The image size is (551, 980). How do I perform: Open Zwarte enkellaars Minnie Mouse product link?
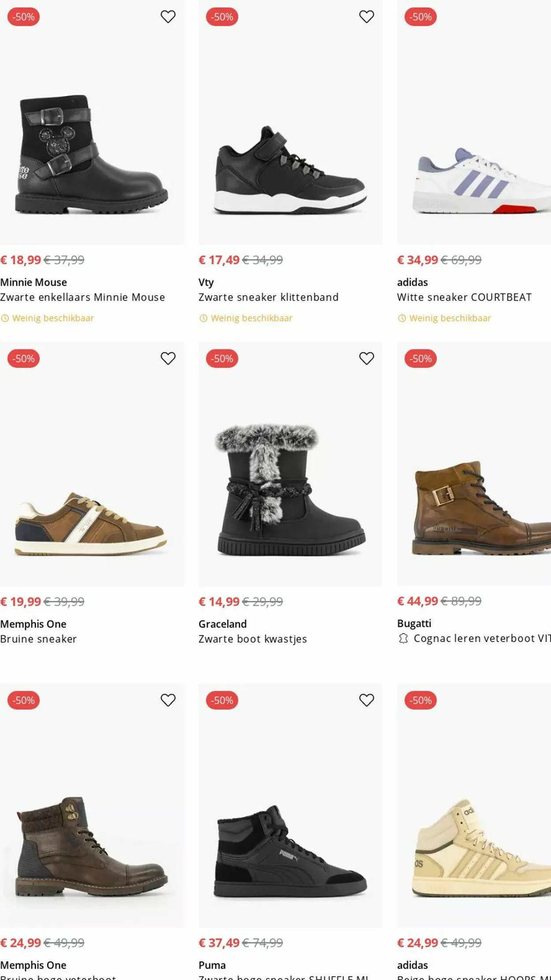click(82, 297)
